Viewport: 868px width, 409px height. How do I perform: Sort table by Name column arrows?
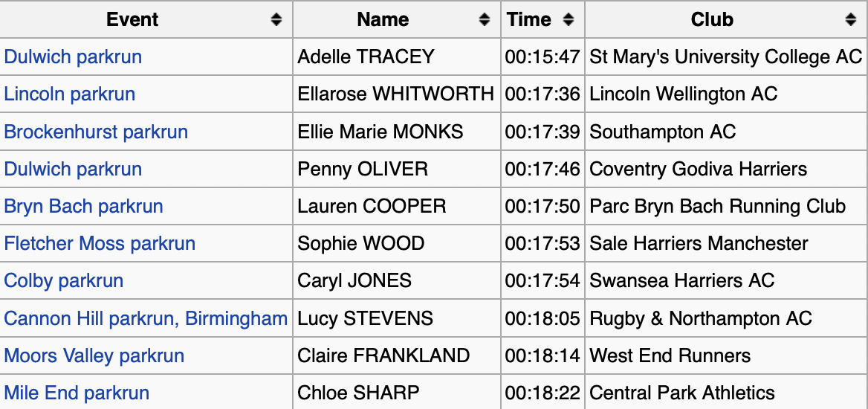[485, 20]
